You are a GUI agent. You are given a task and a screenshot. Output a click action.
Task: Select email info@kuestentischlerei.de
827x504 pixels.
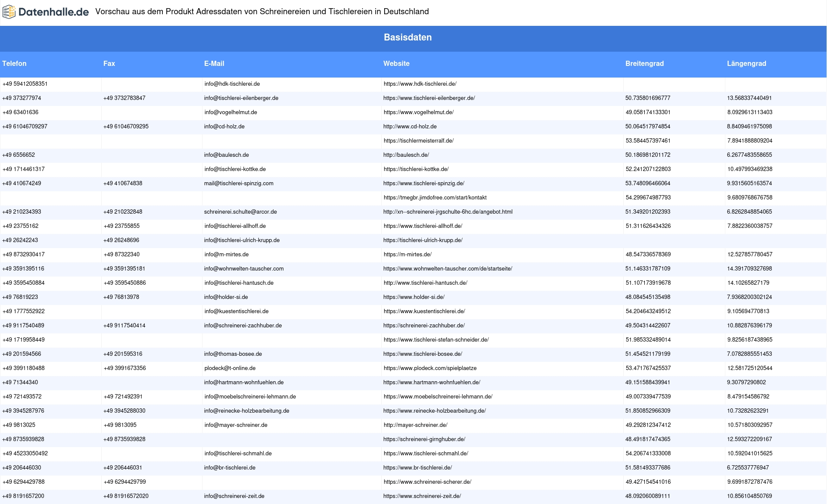pos(236,311)
